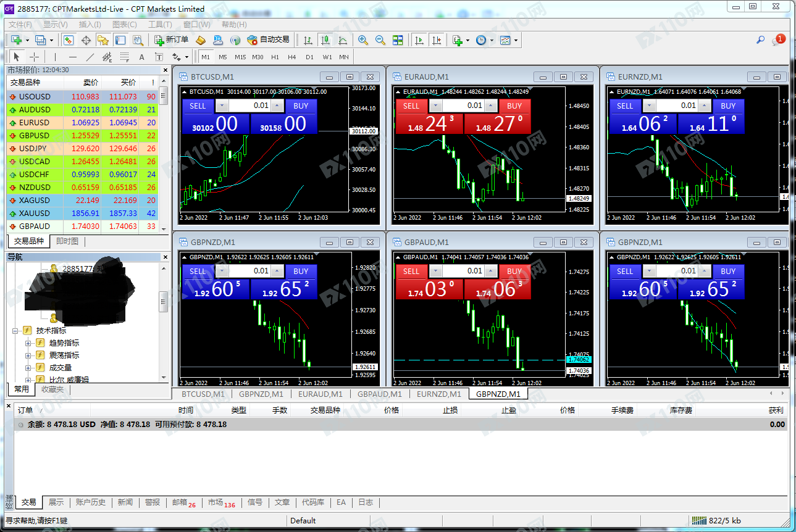
Task: Click the zoom in magnifier icon
Action: (363, 40)
